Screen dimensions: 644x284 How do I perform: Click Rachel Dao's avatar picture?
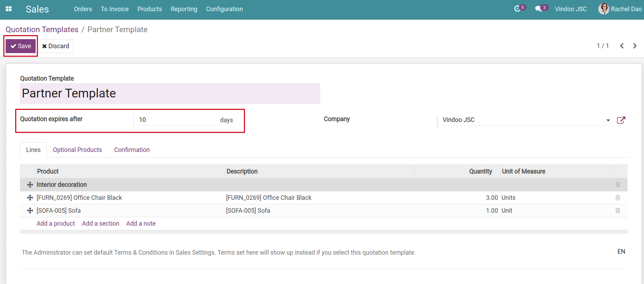coord(603,9)
